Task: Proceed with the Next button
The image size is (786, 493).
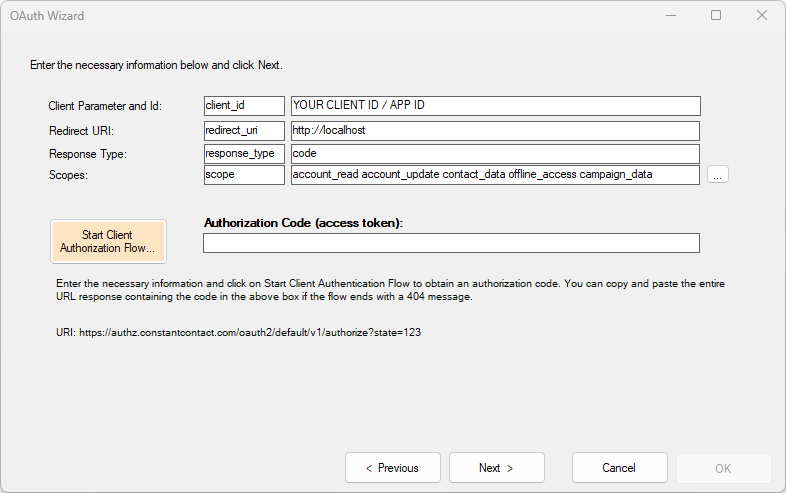Action: pyautogui.click(x=496, y=467)
